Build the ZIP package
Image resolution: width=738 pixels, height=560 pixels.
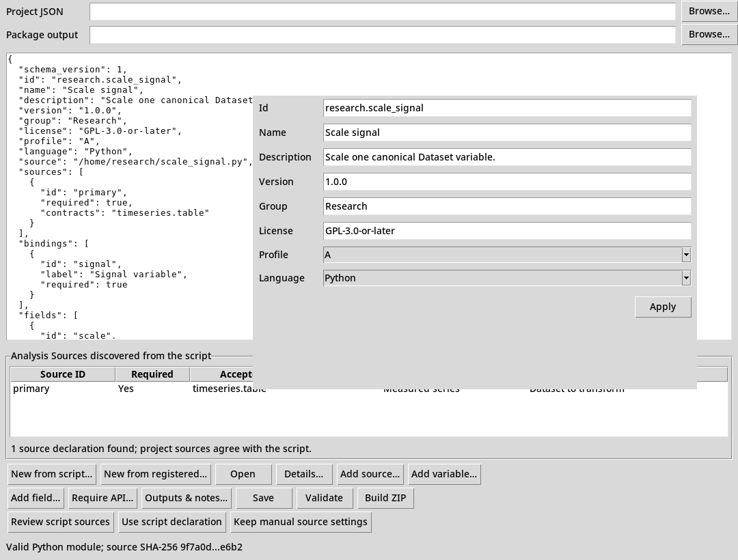pyautogui.click(x=385, y=498)
